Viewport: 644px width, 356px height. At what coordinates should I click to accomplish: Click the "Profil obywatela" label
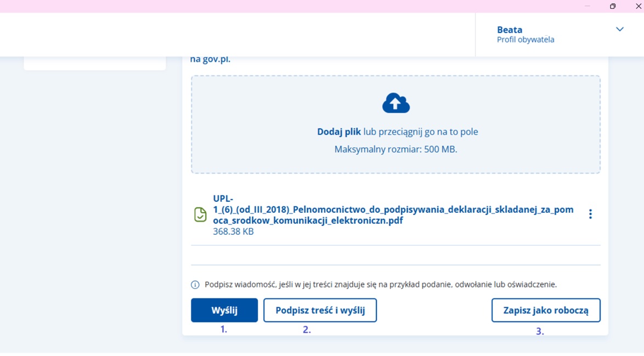(x=525, y=40)
